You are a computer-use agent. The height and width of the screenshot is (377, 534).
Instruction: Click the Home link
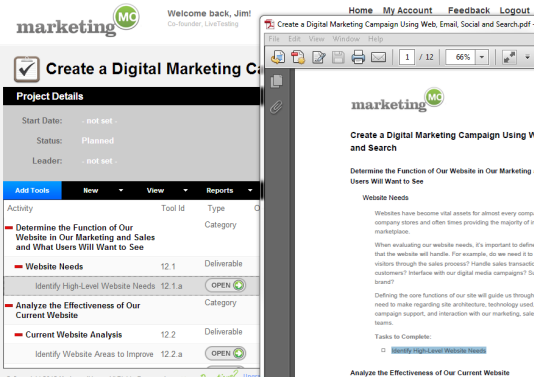(361, 11)
